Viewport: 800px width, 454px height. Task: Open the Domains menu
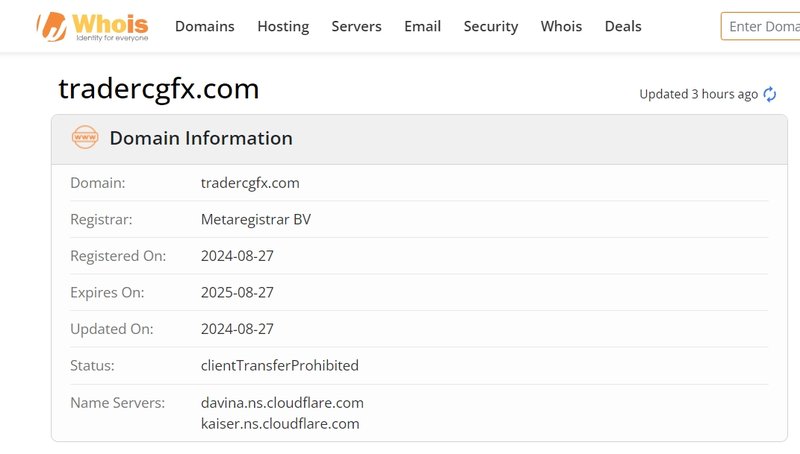[x=204, y=26]
